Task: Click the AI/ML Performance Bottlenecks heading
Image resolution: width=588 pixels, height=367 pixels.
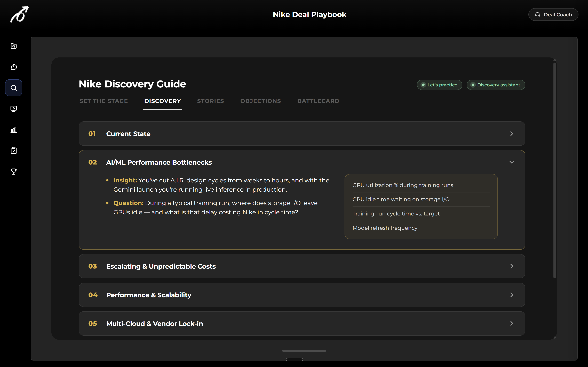Action: point(159,162)
